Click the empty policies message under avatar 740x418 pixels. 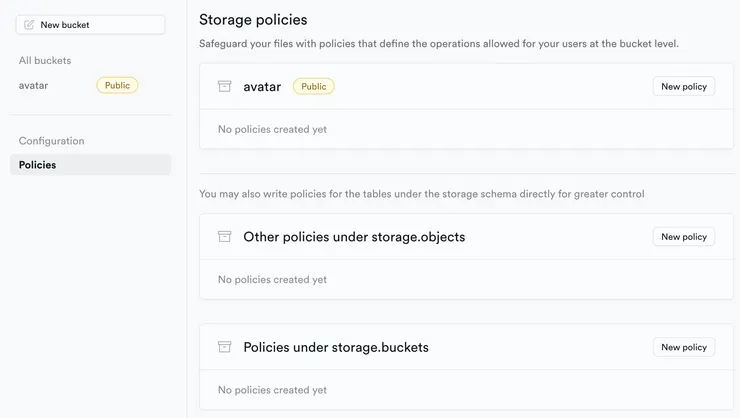(x=272, y=129)
